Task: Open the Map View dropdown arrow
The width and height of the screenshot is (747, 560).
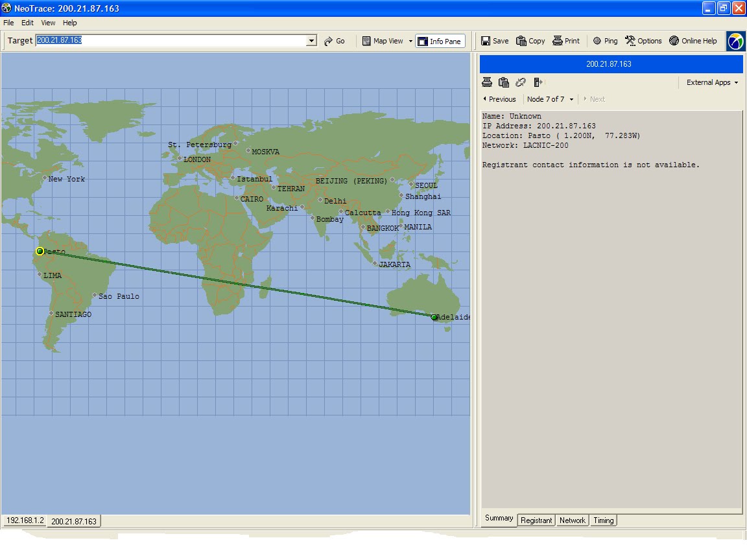Action: pos(410,41)
